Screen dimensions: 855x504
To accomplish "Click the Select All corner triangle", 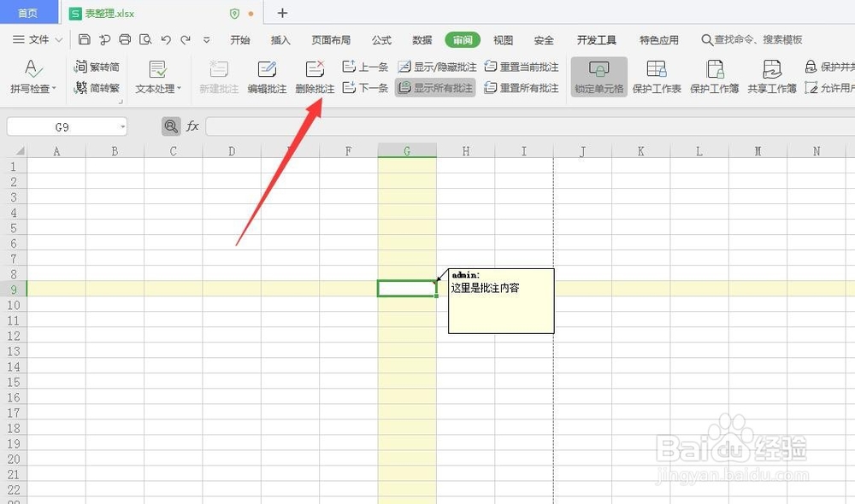I will coord(20,151).
